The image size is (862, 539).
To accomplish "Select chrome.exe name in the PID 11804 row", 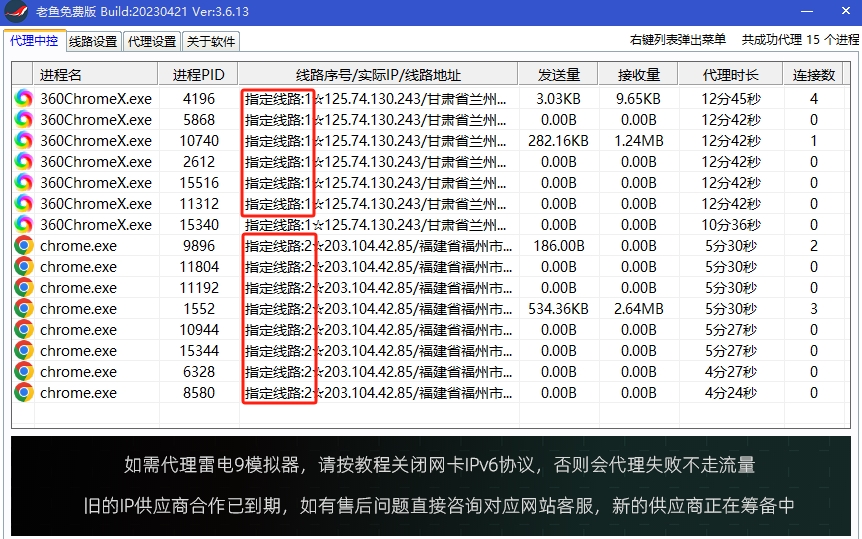I will (x=78, y=267).
